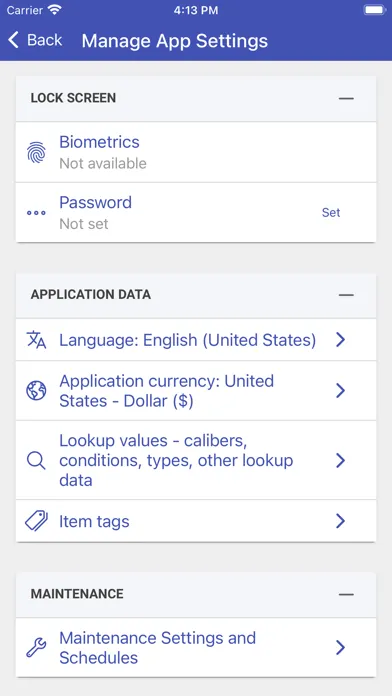Tap the three-dot Password icon
Viewport: 392px width, 696px height.
click(36, 213)
